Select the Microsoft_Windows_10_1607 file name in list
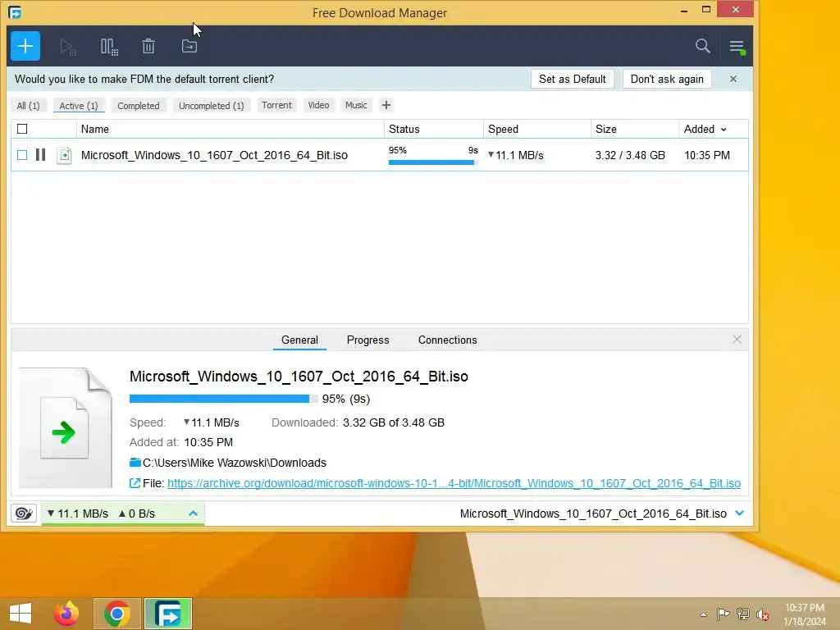Screen dimensions: 840x630 coord(214,155)
